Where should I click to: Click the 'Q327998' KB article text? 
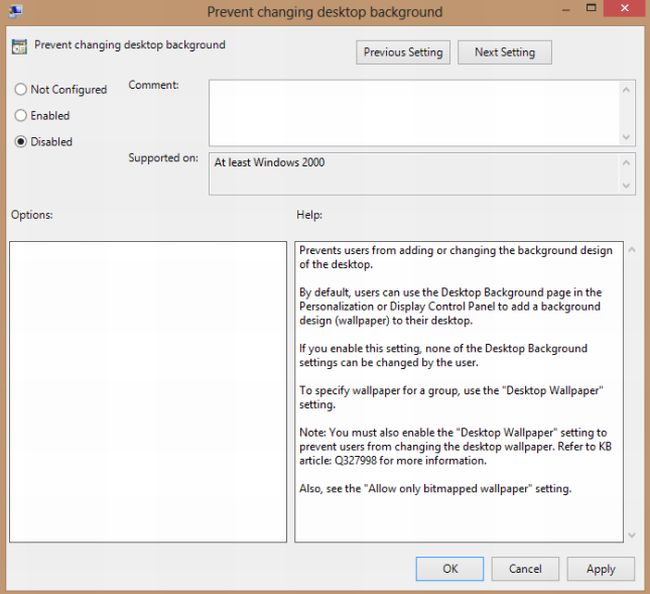(x=355, y=461)
